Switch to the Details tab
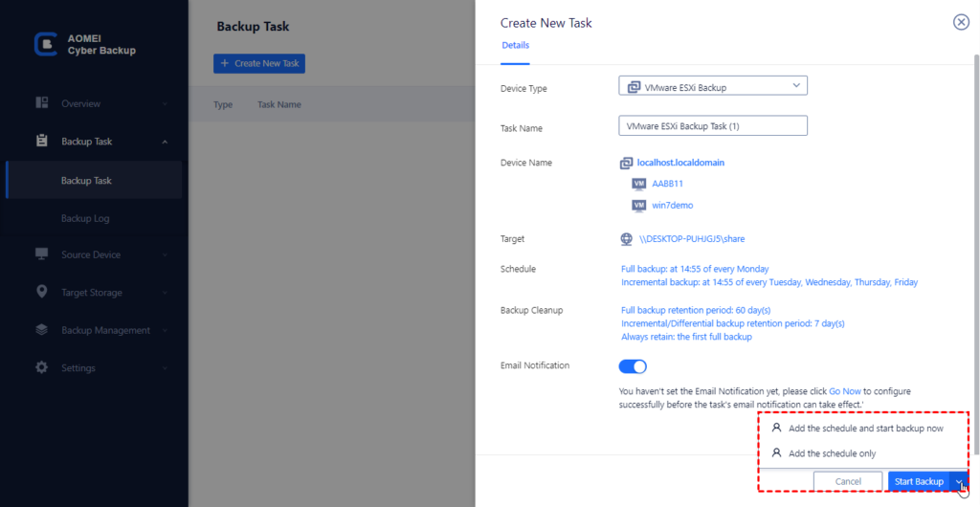This screenshot has width=980, height=507. coord(515,45)
